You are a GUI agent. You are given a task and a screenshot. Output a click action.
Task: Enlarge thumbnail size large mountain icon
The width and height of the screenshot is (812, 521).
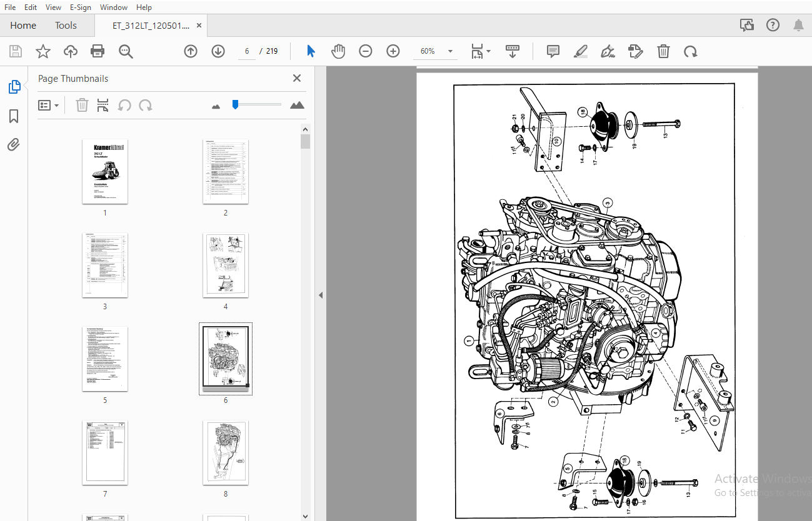click(x=298, y=105)
